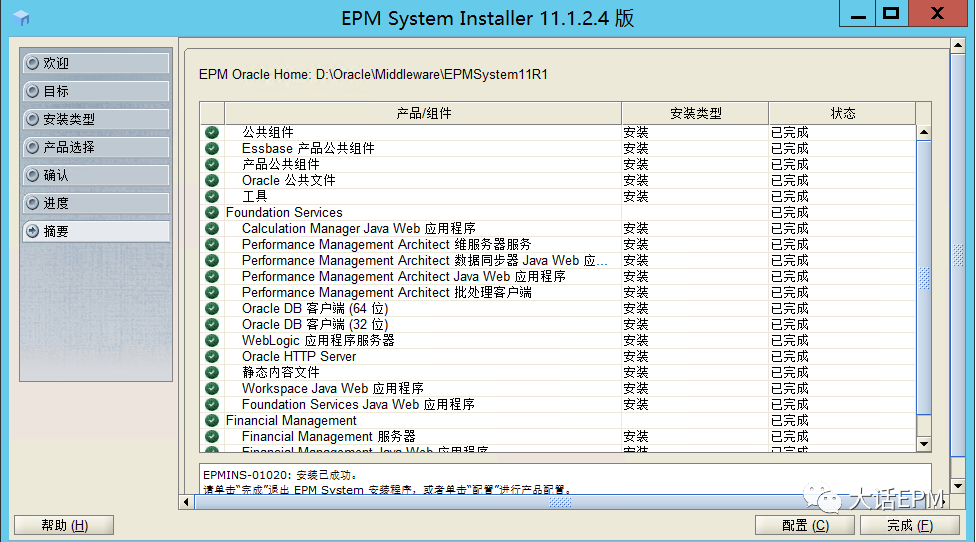Open help with the 帮助 (H) button
976x542 pixels.
click(64, 525)
